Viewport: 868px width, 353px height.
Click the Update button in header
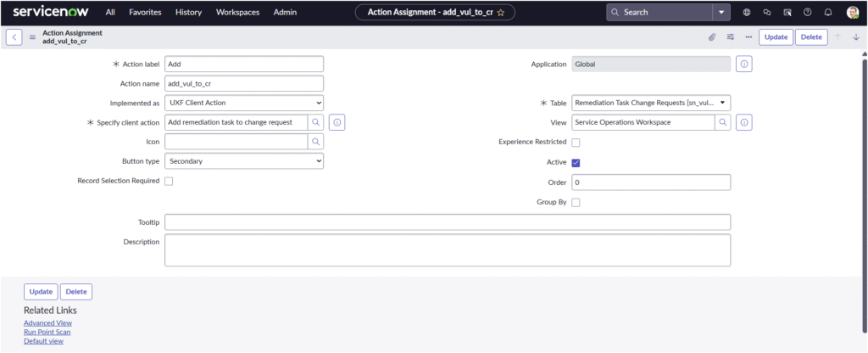click(x=776, y=37)
